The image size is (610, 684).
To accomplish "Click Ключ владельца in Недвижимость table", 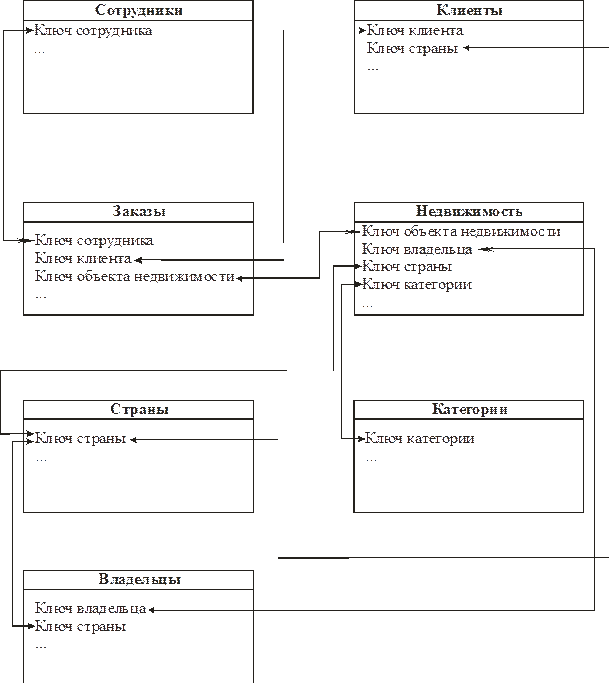I will coord(417,249).
